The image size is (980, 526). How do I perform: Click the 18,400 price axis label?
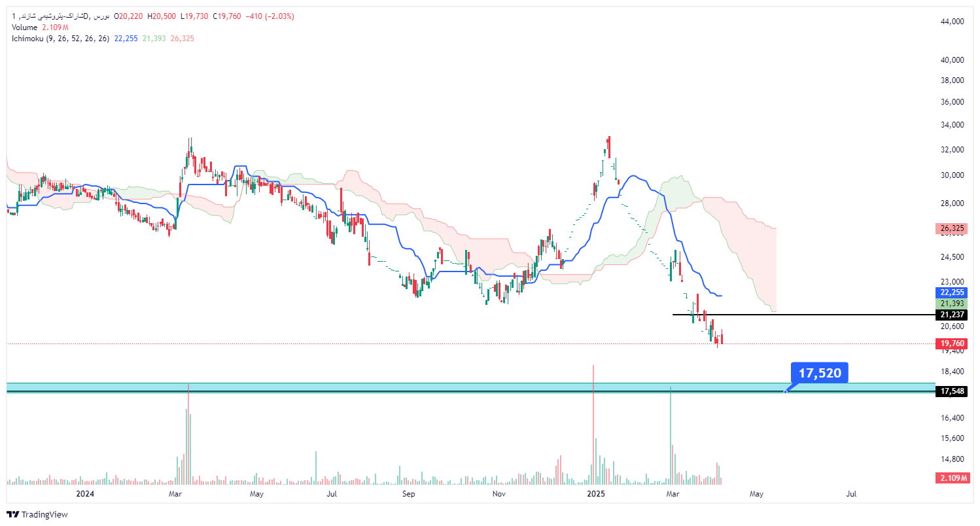pos(952,371)
